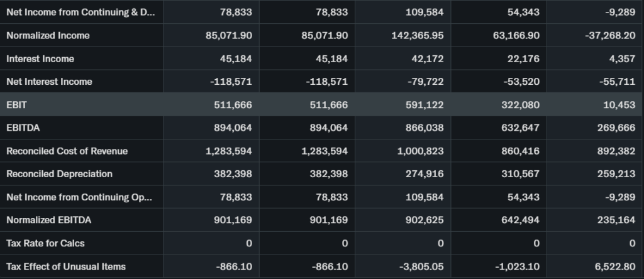Click the Net Interest Income value -79,722

(425, 82)
